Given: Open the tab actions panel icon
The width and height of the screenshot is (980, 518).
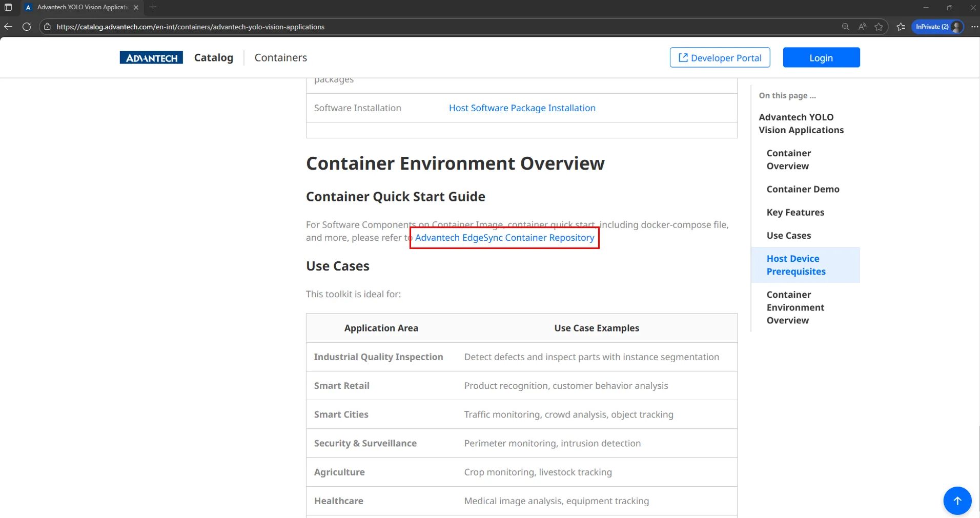Looking at the screenshot, I should tap(8, 7).
